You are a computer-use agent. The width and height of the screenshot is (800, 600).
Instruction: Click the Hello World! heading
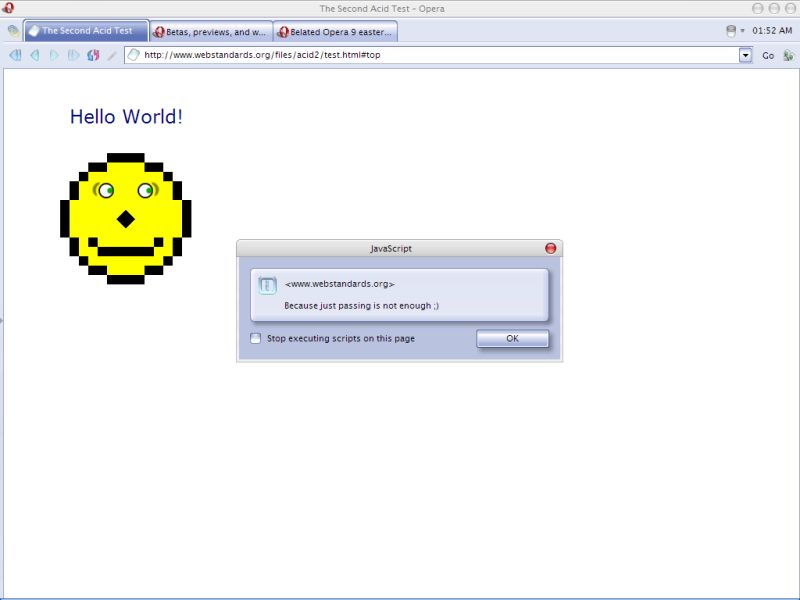coord(126,117)
